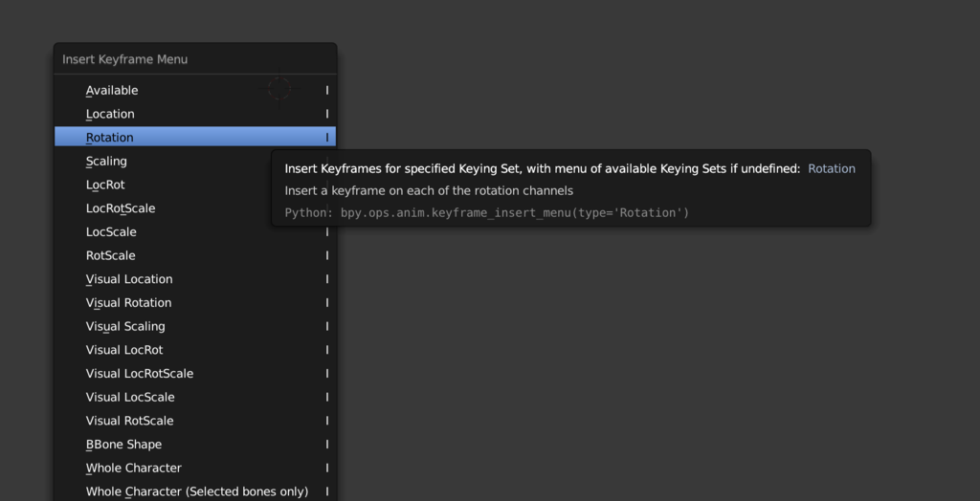Select BBone Shape keying set
This screenshot has height=501, width=980.
tap(195, 445)
